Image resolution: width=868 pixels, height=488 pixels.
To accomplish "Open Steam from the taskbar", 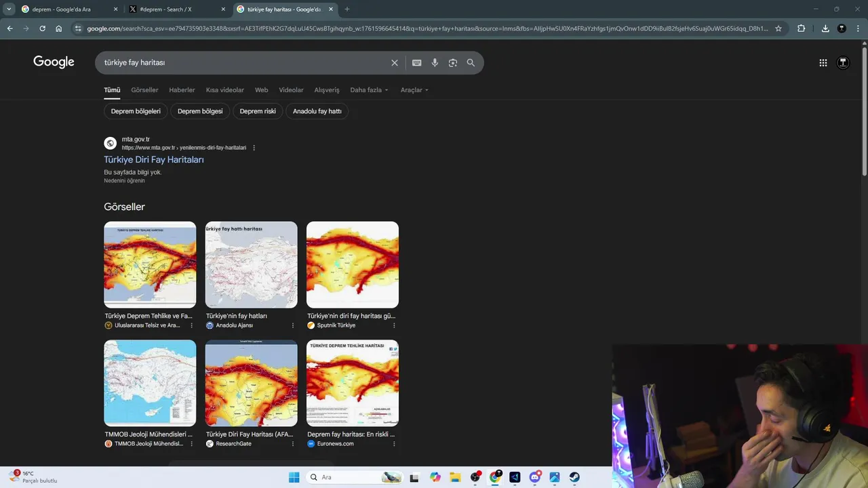I will pyautogui.click(x=574, y=477).
